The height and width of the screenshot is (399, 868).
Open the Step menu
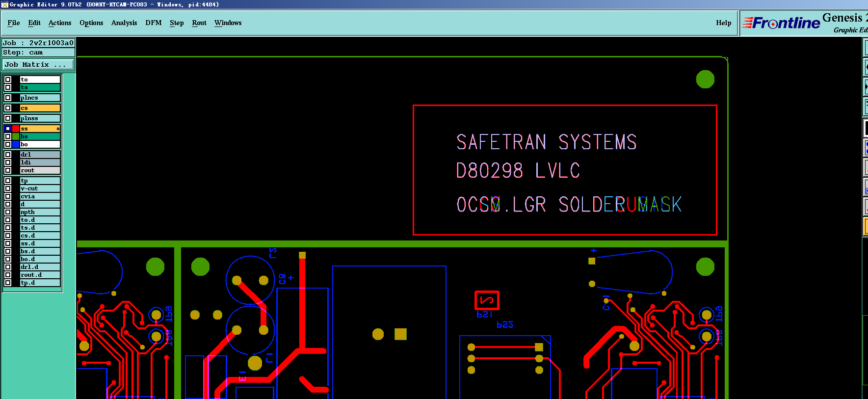[177, 23]
